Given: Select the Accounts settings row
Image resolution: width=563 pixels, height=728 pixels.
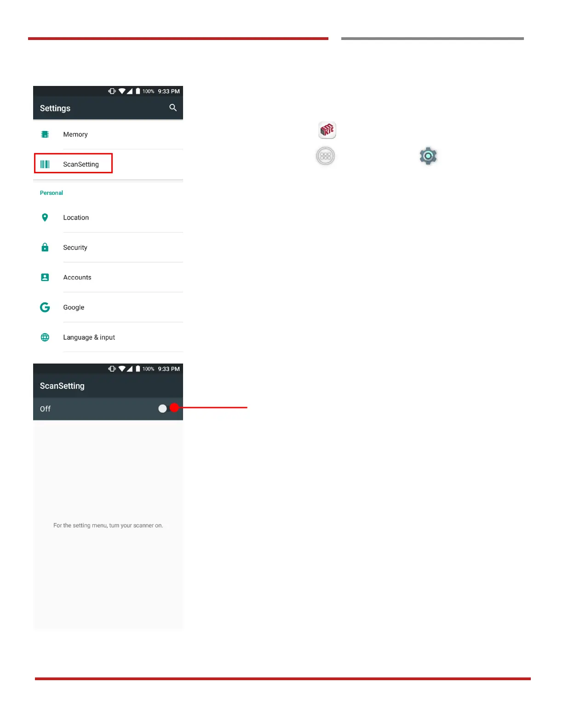Looking at the screenshot, I should click(x=108, y=277).
